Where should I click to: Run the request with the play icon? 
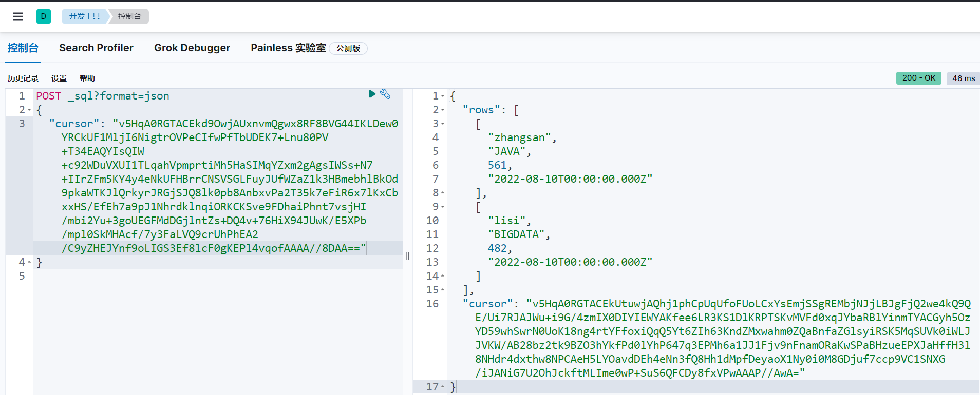372,94
